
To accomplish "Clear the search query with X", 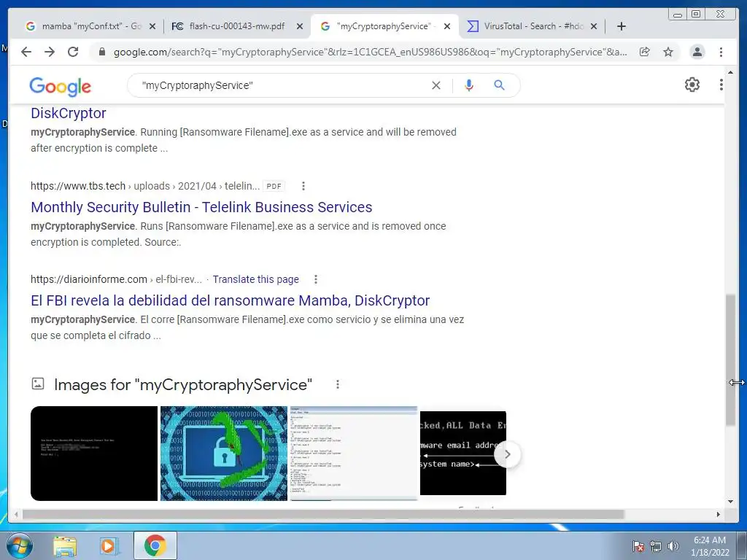I will (436, 85).
